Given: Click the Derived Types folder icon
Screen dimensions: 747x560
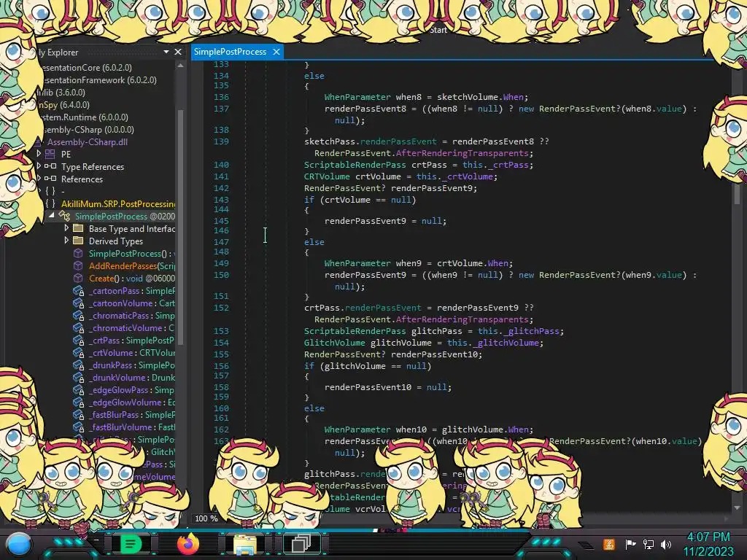Looking at the screenshot, I should 78,241.
